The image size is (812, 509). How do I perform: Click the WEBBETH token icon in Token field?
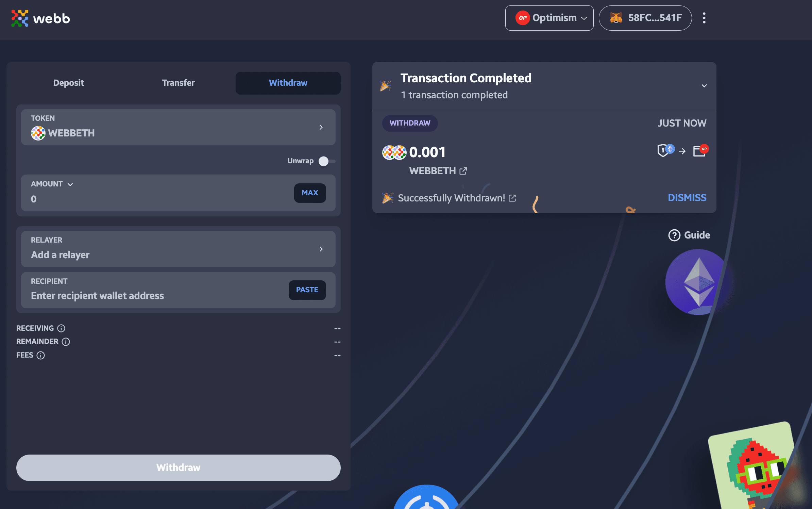tap(38, 133)
